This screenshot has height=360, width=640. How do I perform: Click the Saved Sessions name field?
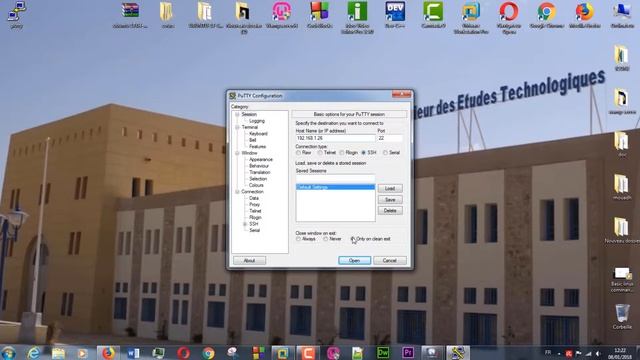tap(335, 178)
